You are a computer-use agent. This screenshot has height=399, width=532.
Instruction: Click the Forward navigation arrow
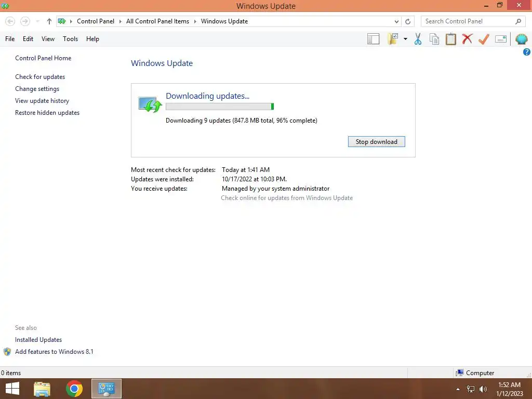(25, 21)
